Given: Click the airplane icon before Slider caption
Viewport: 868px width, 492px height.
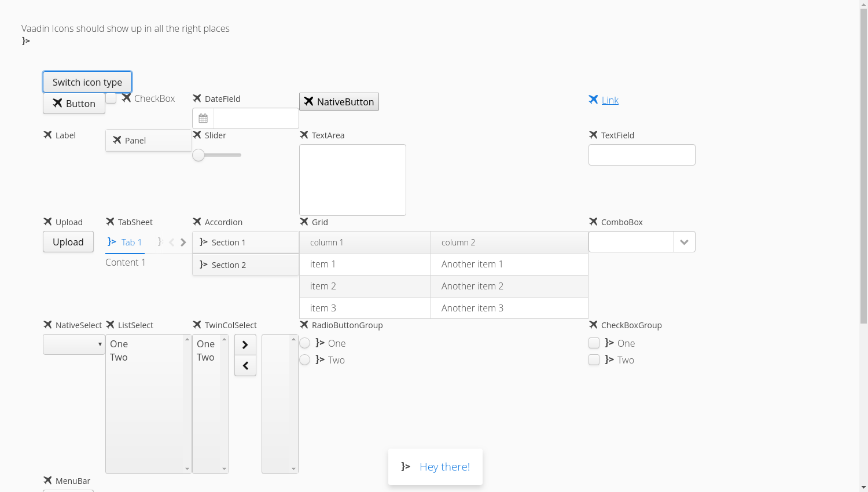Looking at the screenshot, I should pos(197,135).
